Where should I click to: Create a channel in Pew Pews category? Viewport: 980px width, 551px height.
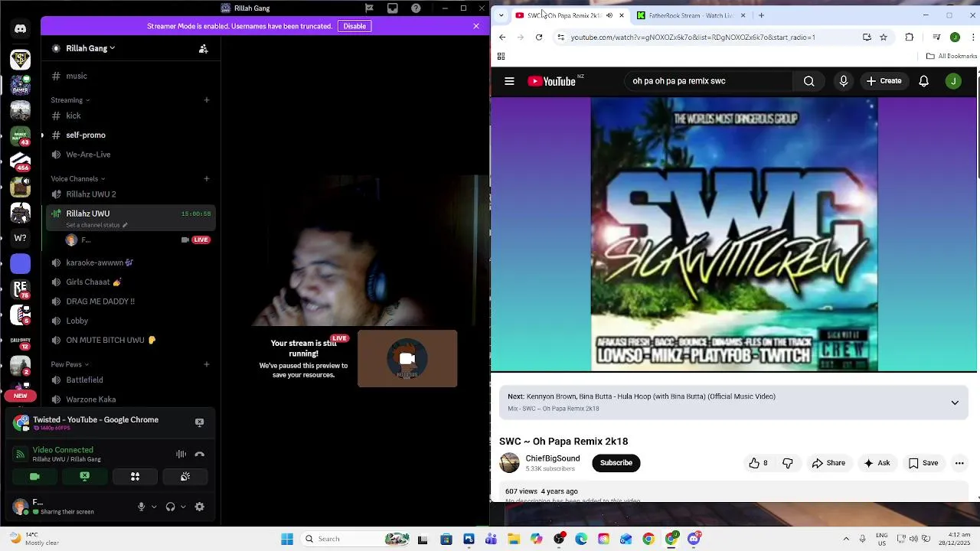[206, 365]
